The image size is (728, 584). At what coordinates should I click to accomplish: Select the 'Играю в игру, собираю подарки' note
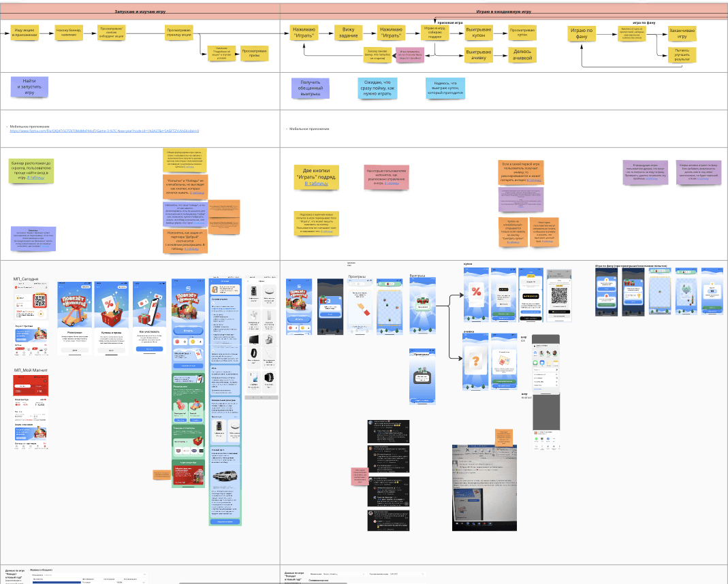tap(435, 33)
